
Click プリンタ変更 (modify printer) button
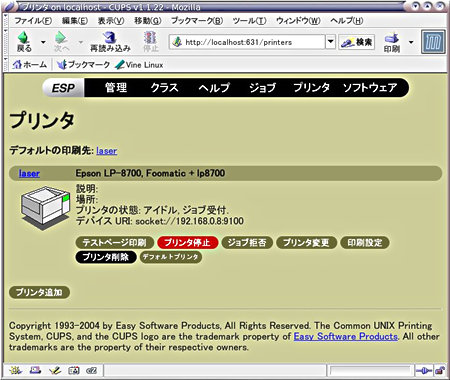tap(306, 242)
